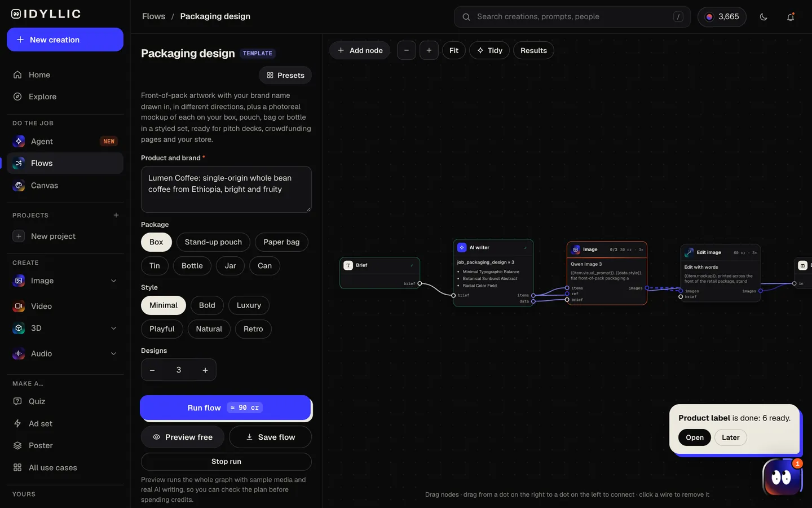Screen dimensions: 812x508
Task: Open the Explore page
Action: click(x=65, y=97)
